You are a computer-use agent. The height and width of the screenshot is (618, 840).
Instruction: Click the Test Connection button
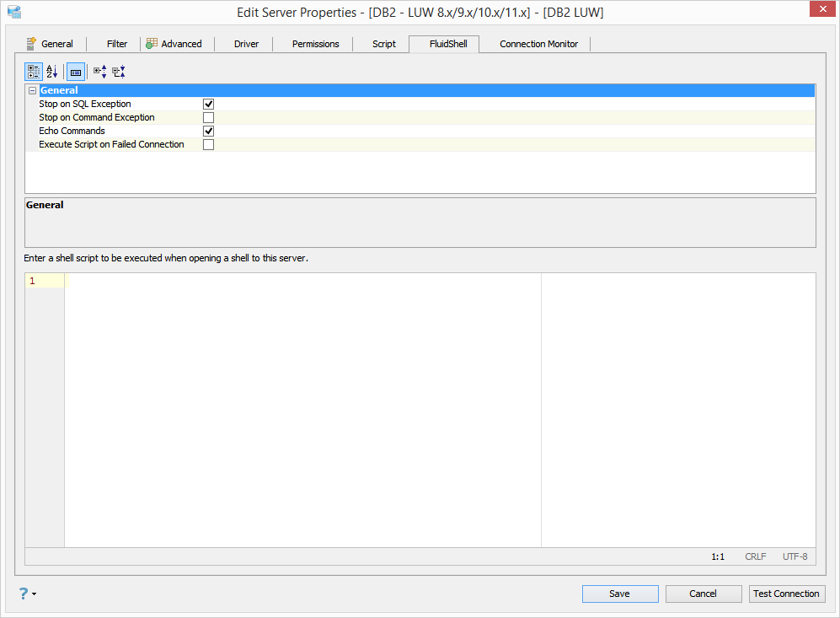pos(786,594)
